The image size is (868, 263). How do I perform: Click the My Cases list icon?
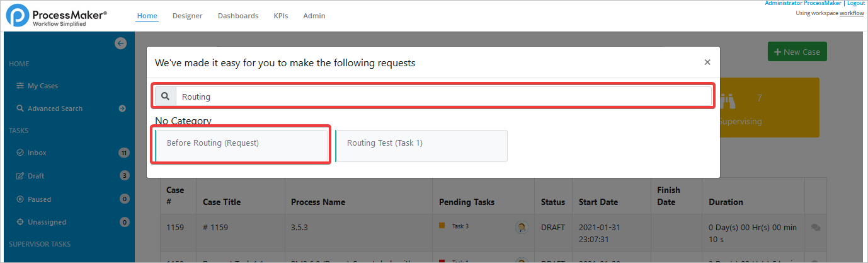tap(20, 86)
